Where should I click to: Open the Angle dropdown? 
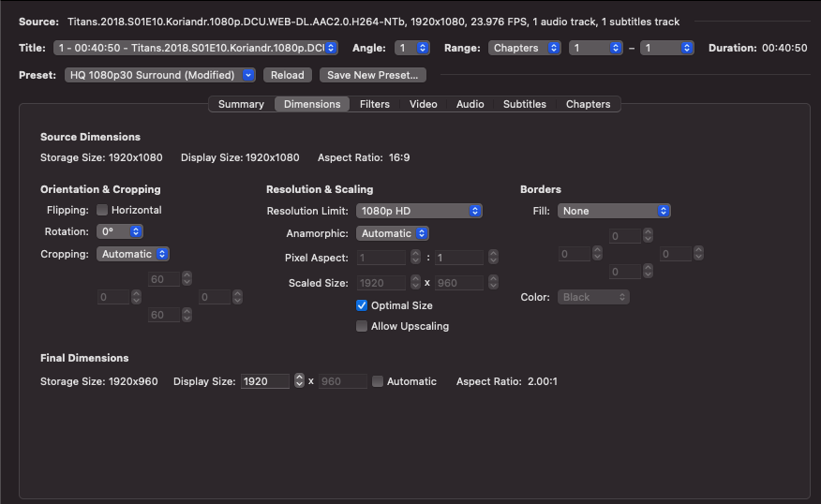click(412, 48)
